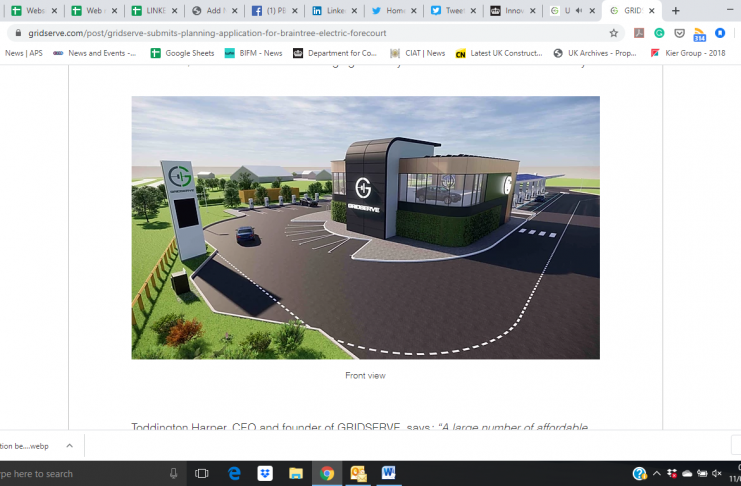The image size is (741, 486).
Task: Open the Google Sheets bookmark
Action: pos(182,53)
